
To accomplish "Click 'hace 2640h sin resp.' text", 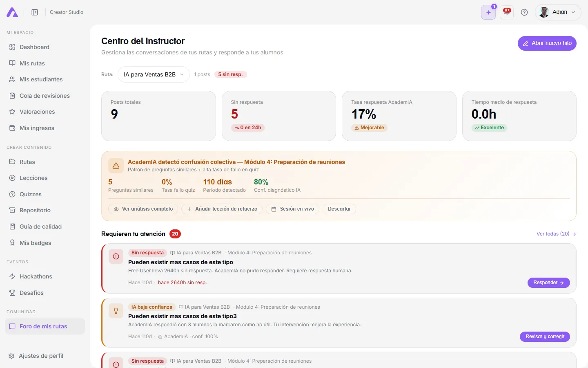I will (183, 283).
